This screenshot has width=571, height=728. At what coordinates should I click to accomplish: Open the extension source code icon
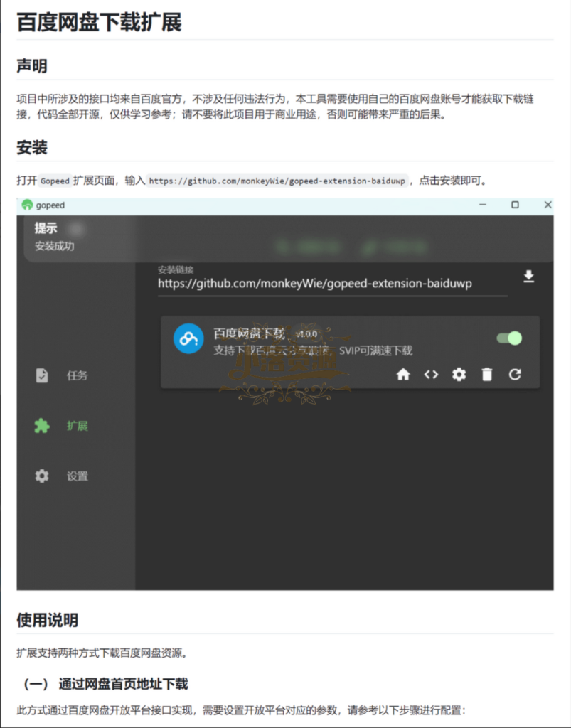[x=431, y=374]
